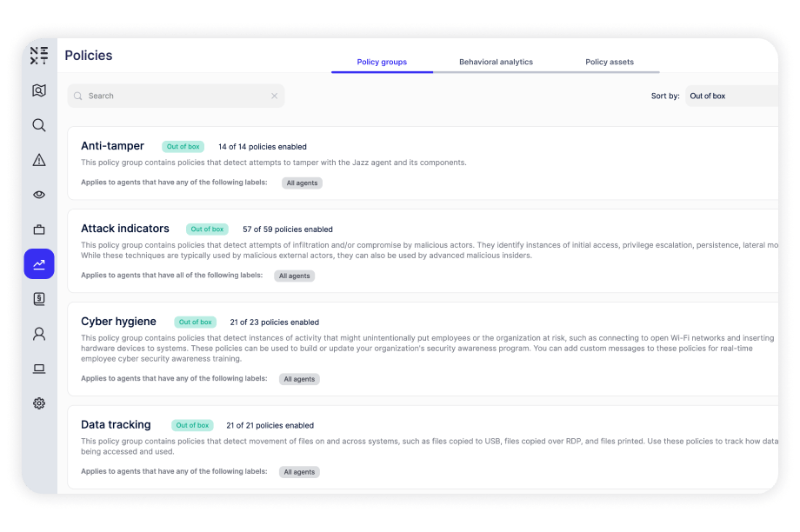Open the settings gear icon in sidebar

pyautogui.click(x=39, y=403)
